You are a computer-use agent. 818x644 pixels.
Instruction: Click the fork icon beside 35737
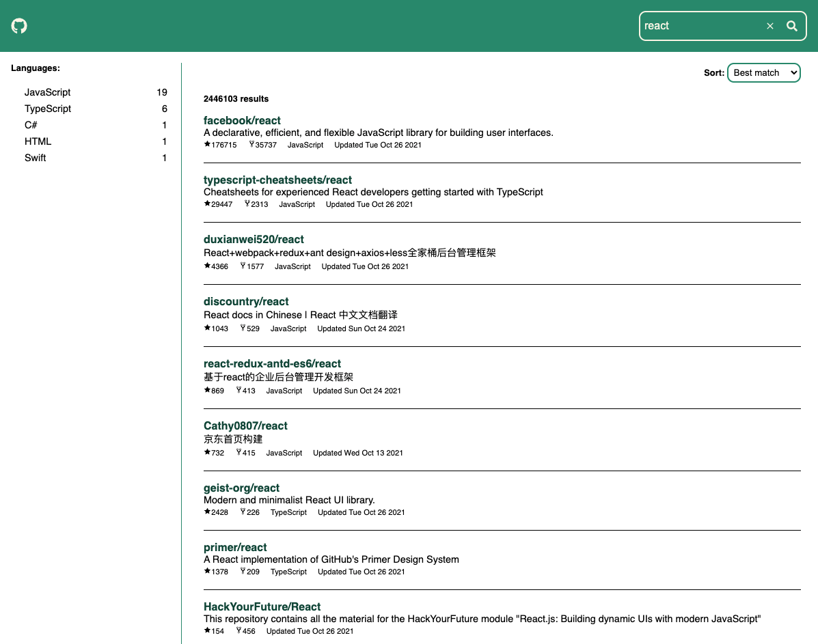pyautogui.click(x=251, y=144)
